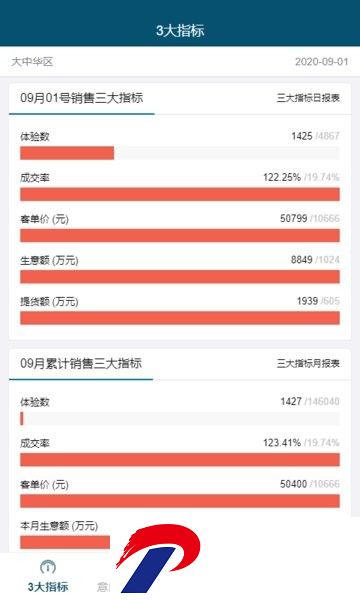The height and width of the screenshot is (600, 360).
Task: Click the daily 客单价 (元) progress bar
Action: (180, 236)
